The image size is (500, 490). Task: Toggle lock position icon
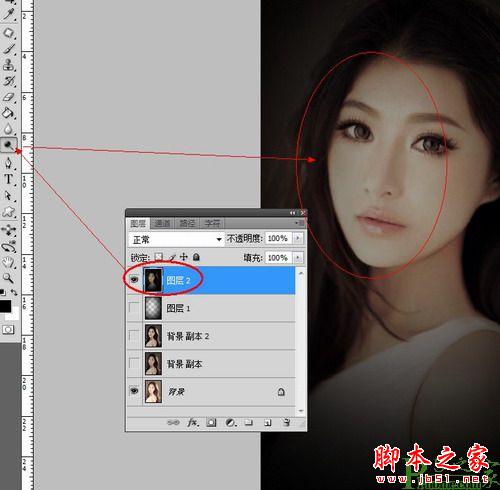pyautogui.click(x=184, y=257)
